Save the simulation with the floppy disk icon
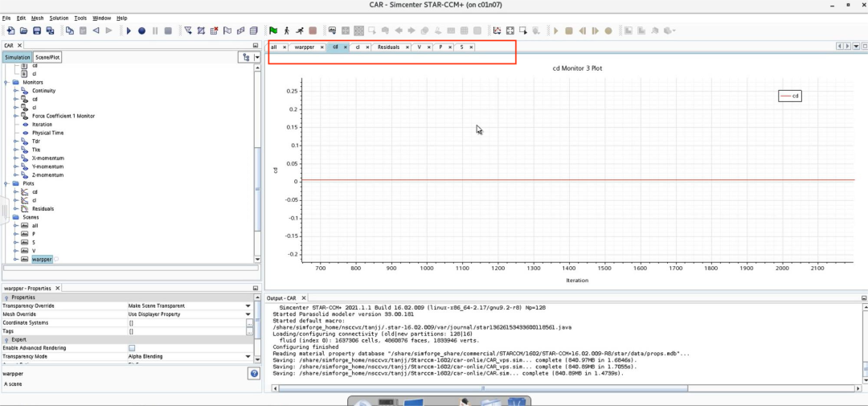The height and width of the screenshot is (406, 868). (x=37, y=31)
